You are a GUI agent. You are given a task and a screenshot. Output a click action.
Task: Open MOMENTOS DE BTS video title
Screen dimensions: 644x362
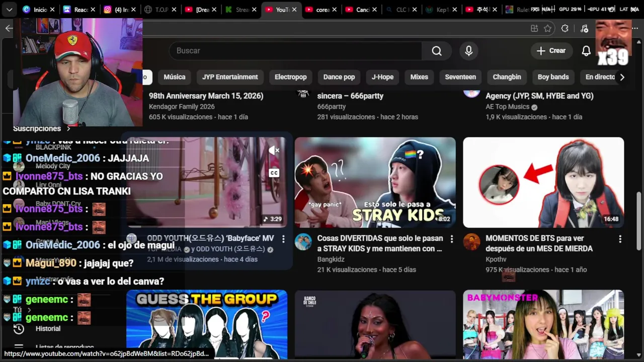(539, 243)
